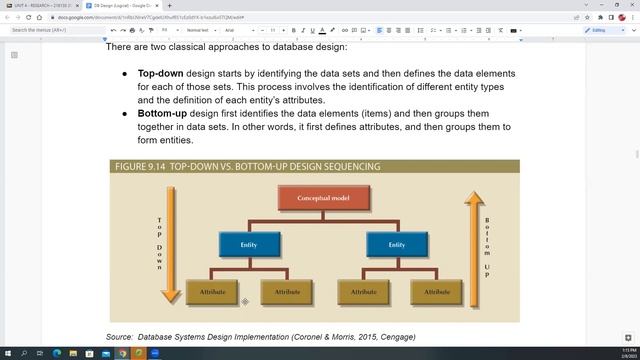Viewport: 640px width, 360px height.
Task: Open Windows taskbar search
Action: pyautogui.click(x=24, y=353)
